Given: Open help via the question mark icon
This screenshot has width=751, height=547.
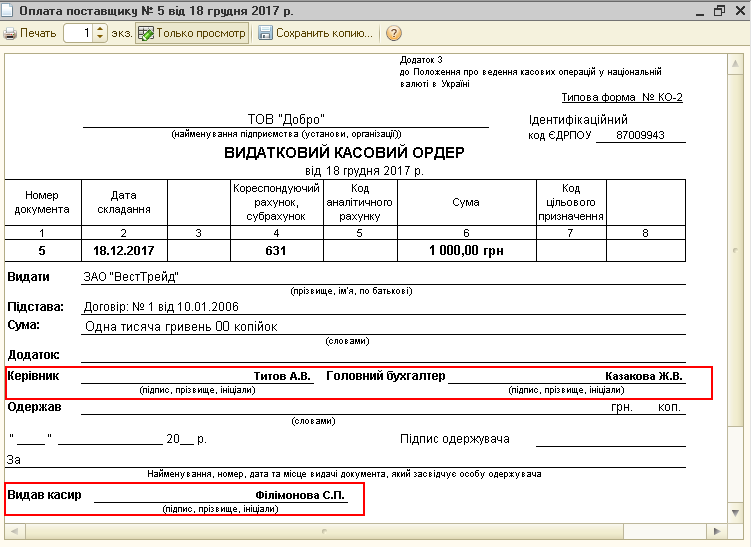Looking at the screenshot, I should coord(393,33).
